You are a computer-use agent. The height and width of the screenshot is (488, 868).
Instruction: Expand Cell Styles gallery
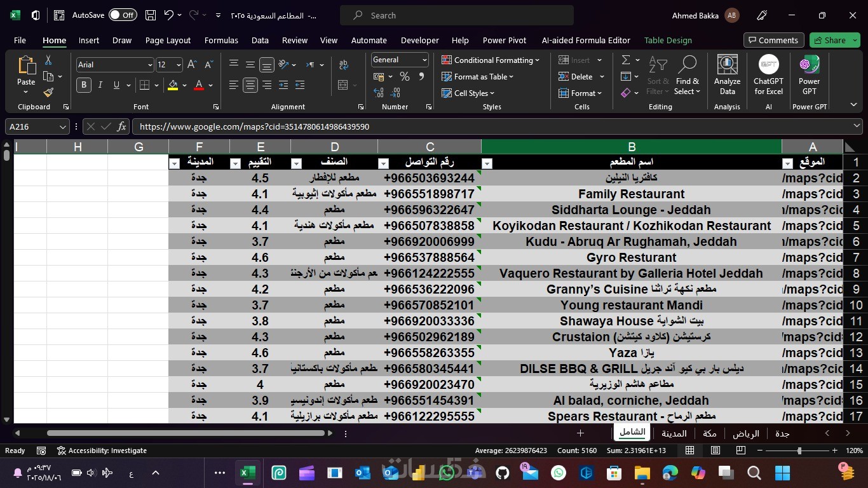point(468,93)
